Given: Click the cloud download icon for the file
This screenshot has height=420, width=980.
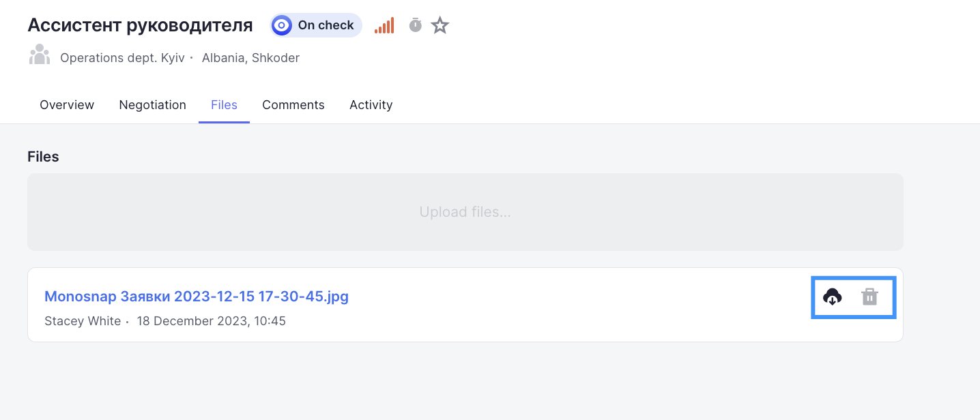Looking at the screenshot, I should point(833,297).
